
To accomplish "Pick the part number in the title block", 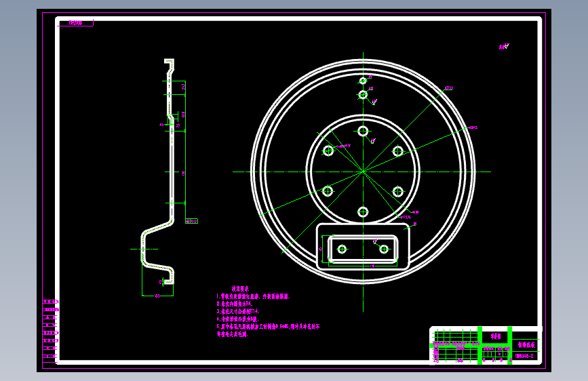I will (524, 356).
